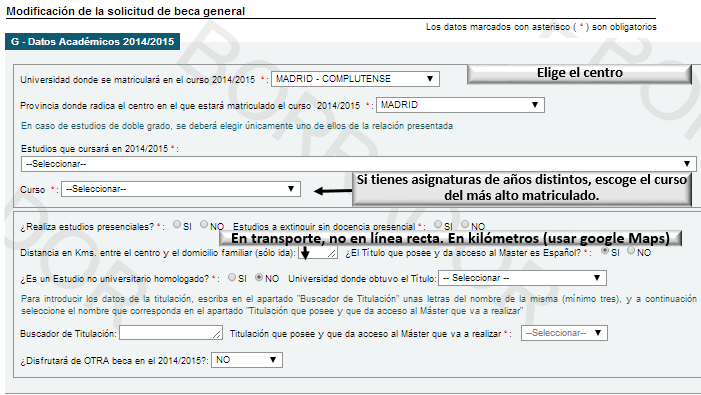Viewport: 701px width, 395px height.
Task: Open the Provincia dropdown showing MADRID
Action: [460, 105]
